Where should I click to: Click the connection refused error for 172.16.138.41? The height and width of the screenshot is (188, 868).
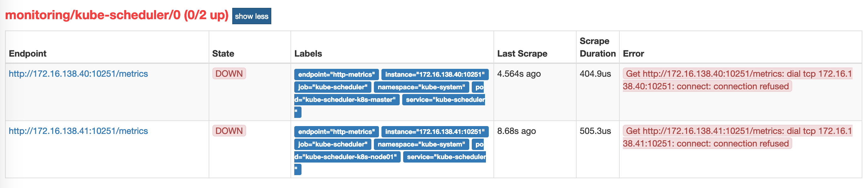737,137
